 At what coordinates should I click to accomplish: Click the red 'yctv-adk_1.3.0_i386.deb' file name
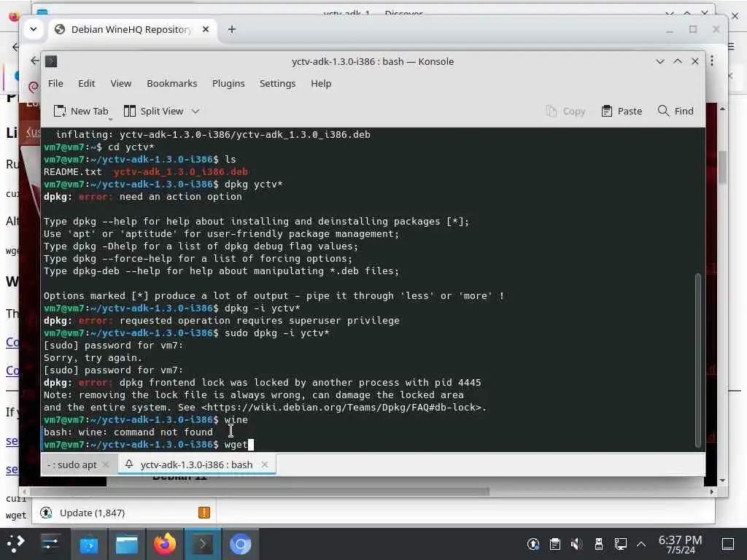coord(181,171)
